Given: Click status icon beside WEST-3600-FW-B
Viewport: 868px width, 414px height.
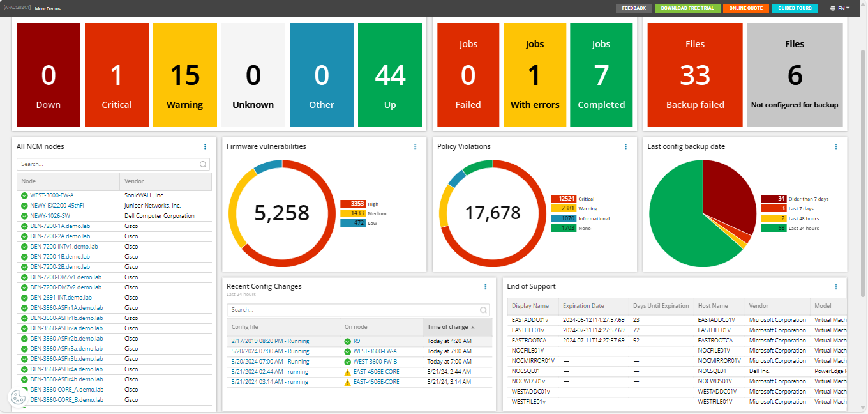Looking at the screenshot, I should pos(348,362).
